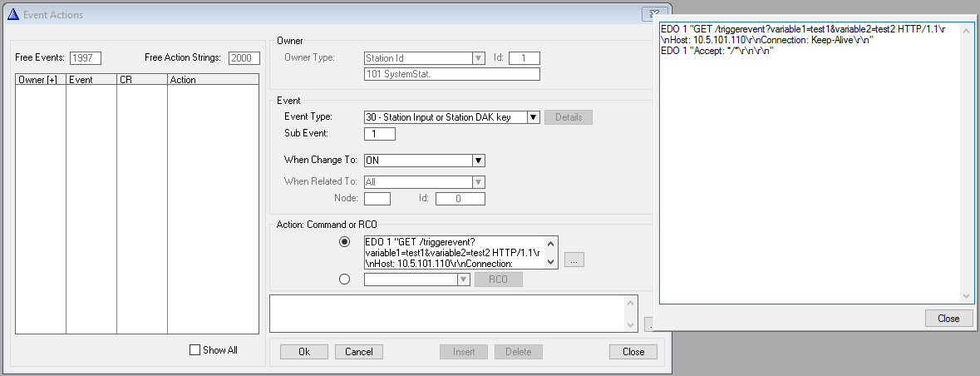Click the Owner Id input field

click(x=524, y=58)
